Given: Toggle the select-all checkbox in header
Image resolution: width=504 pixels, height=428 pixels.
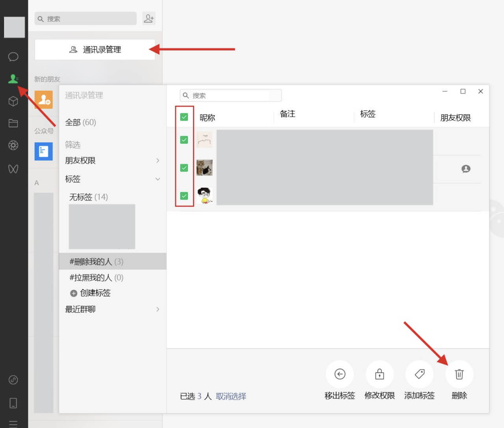Looking at the screenshot, I should (x=184, y=117).
